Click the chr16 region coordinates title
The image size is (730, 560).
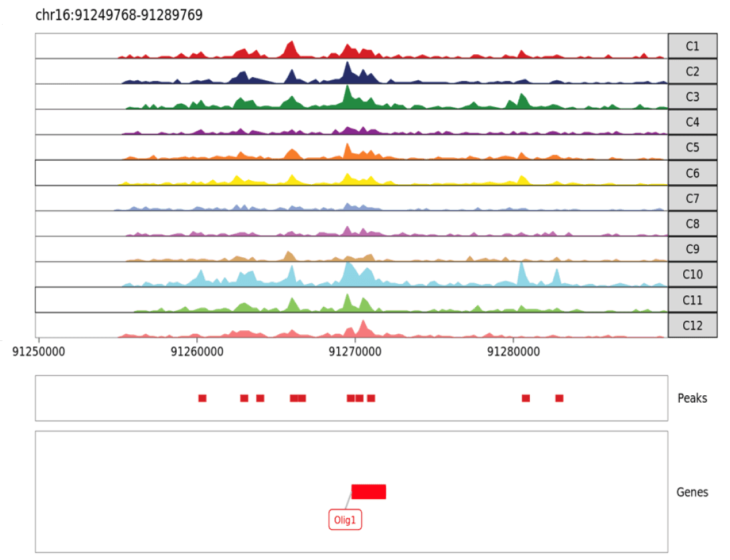click(119, 15)
